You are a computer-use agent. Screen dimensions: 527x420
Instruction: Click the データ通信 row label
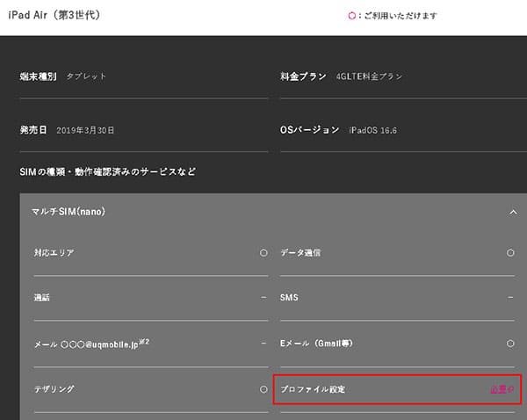pyautogui.click(x=300, y=252)
